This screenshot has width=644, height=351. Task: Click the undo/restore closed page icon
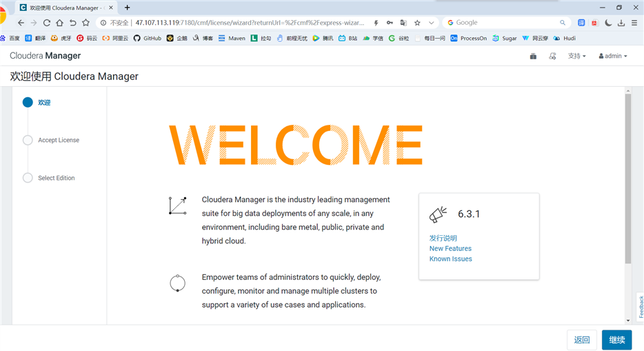(72, 23)
